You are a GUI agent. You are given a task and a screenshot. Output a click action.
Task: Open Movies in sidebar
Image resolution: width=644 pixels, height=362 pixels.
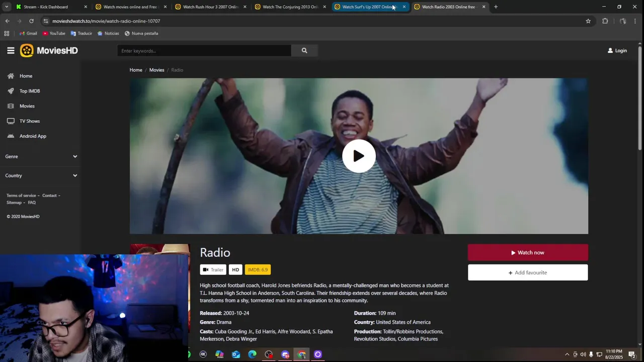[27, 106]
